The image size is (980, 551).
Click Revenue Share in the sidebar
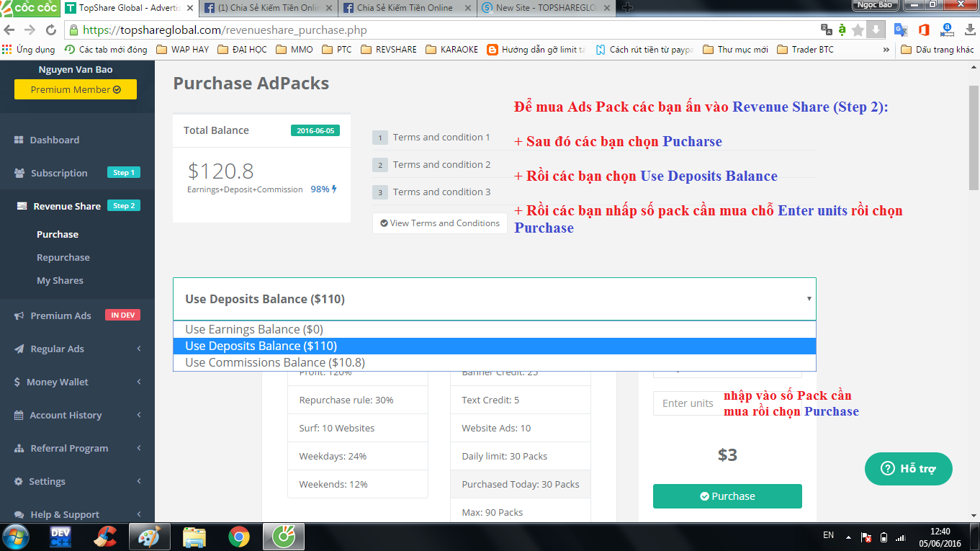click(77, 206)
